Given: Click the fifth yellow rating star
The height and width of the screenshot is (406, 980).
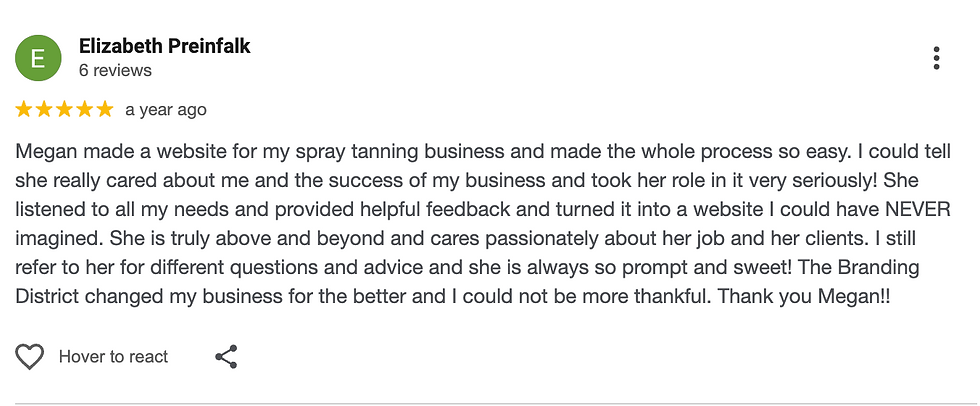Looking at the screenshot, I should (x=105, y=109).
